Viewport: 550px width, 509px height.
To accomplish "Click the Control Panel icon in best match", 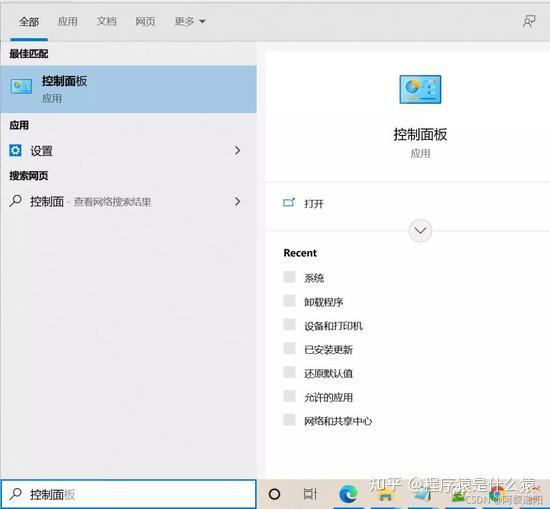I will (x=21, y=86).
